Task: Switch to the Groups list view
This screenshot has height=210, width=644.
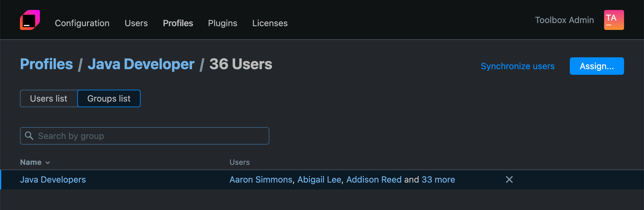Action: coord(109,98)
